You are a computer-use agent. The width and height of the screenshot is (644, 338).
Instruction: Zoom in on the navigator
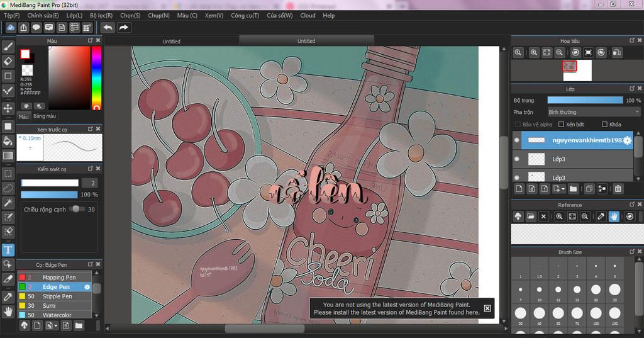(x=533, y=53)
